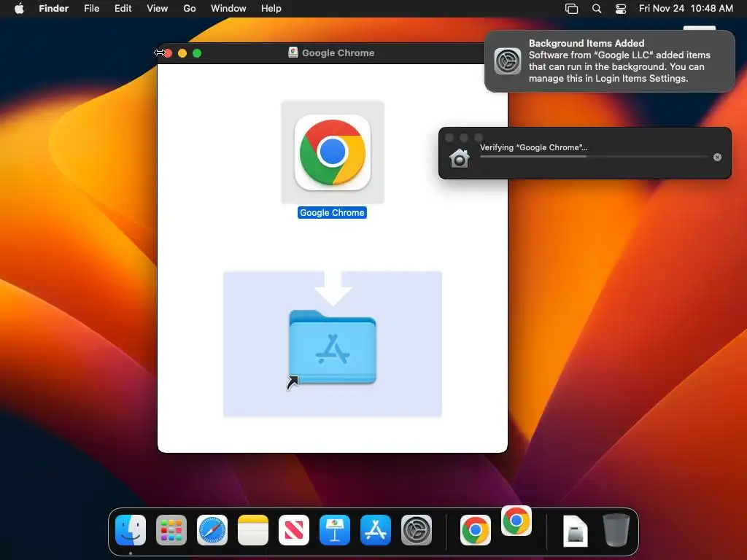Click the Background Items Added notification
Screen dimensions: 747x560
(x=610, y=61)
